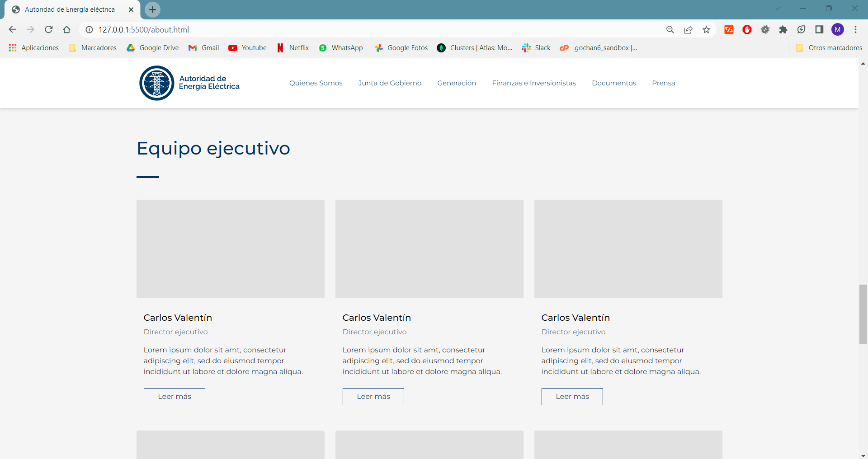Select Finanzas e Inversionistas in navigation
Image resolution: width=868 pixels, height=459 pixels.
click(x=534, y=83)
